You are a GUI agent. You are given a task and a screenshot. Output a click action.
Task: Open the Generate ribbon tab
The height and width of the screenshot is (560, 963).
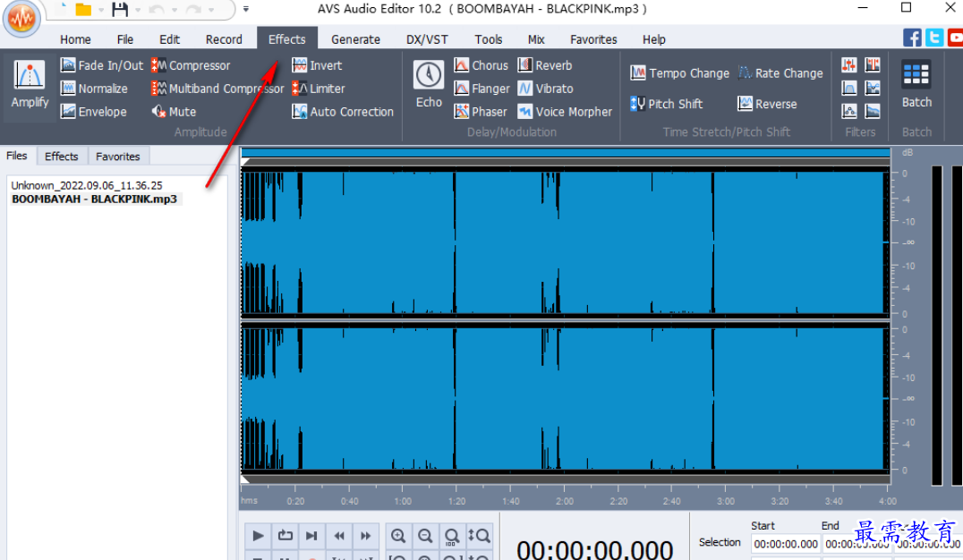point(355,39)
